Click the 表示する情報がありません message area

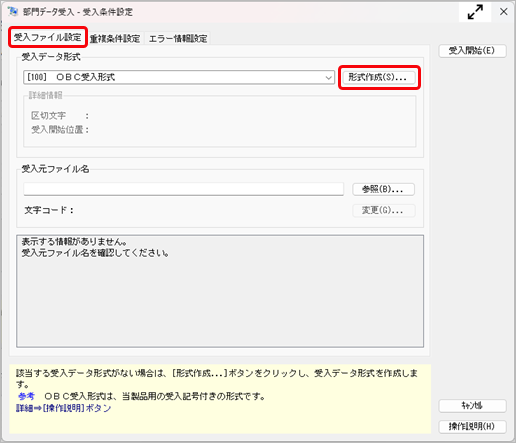(220, 291)
